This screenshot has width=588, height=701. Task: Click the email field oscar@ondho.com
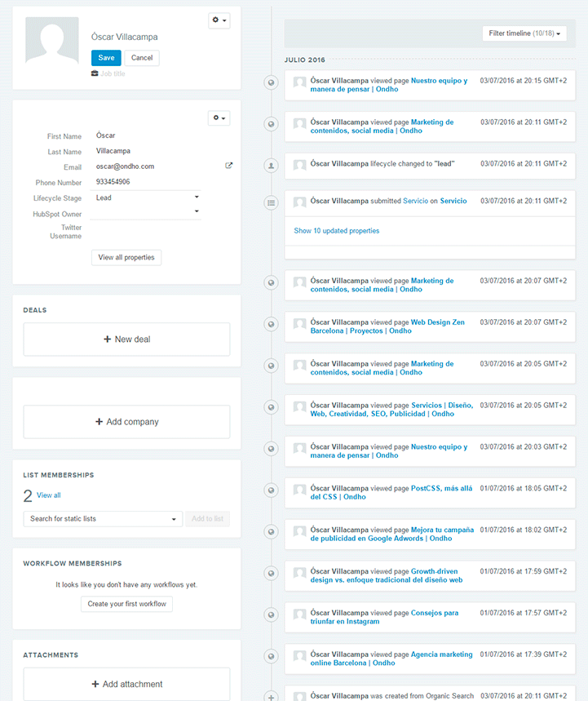click(146, 166)
